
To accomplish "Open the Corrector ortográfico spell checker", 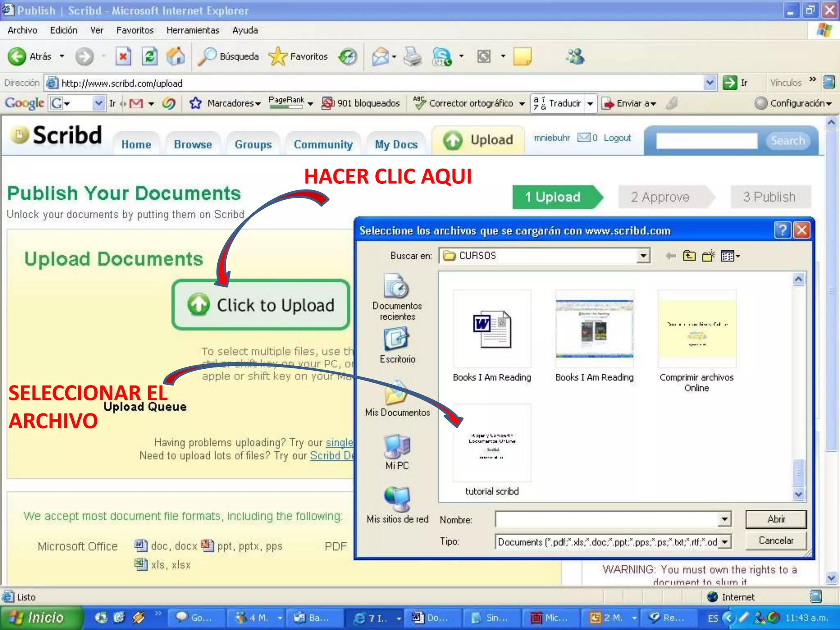I will point(469,103).
